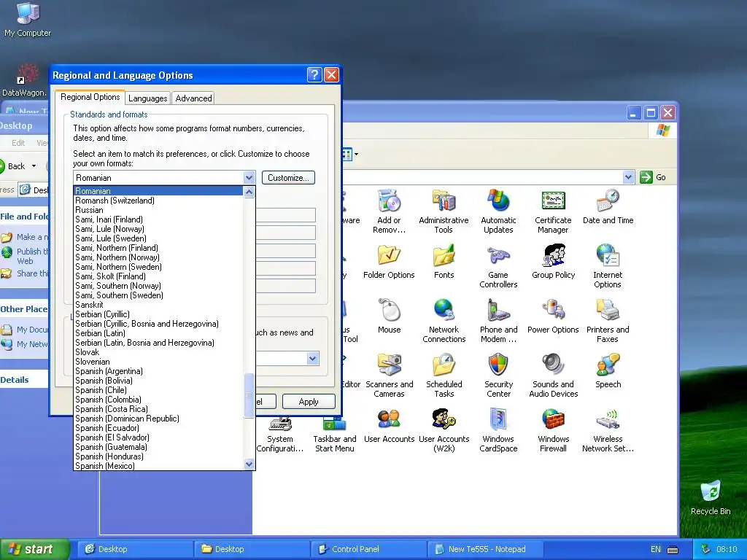Screen dimensions: 747x560
Task: Switch to New Te555 - Notepad taskbar button
Action: click(x=485, y=549)
